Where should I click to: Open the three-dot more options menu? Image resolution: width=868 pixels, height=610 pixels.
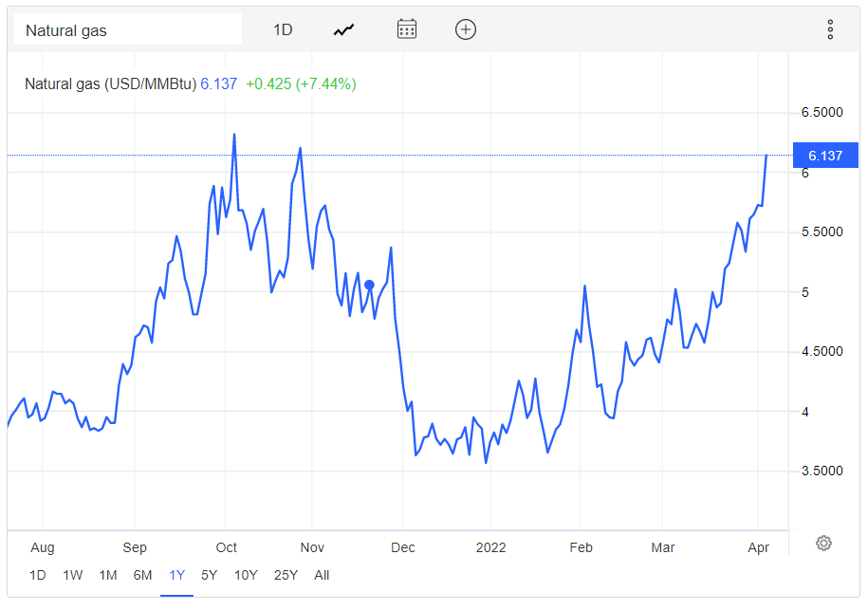pyautogui.click(x=830, y=29)
